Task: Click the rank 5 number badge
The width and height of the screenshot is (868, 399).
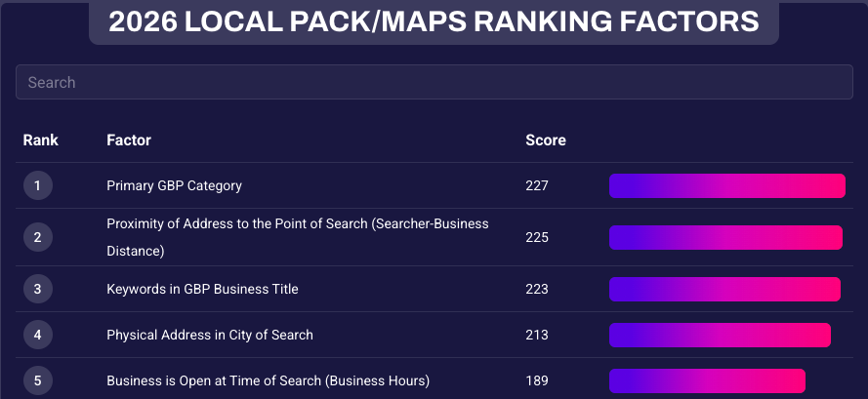Action: click(37, 380)
